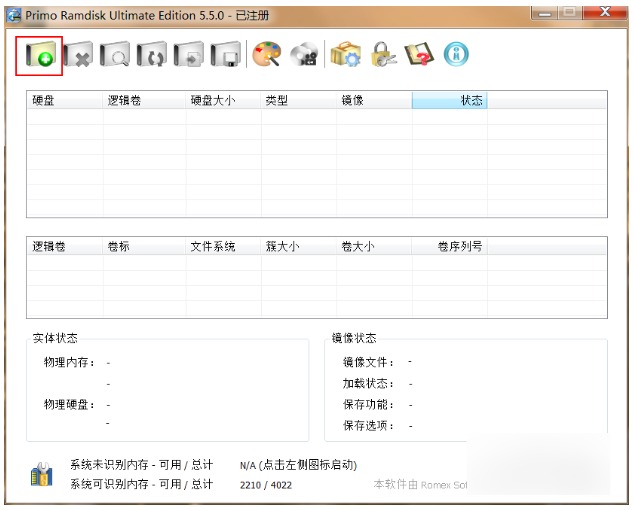Click the 2210 / 4022 memory value
The width and height of the screenshot is (634, 510).
tap(266, 485)
